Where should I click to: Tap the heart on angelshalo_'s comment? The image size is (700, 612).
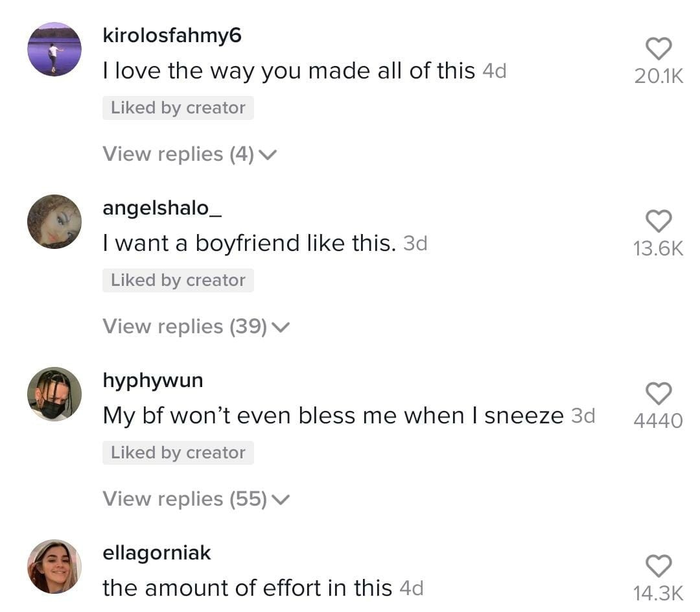click(x=659, y=221)
